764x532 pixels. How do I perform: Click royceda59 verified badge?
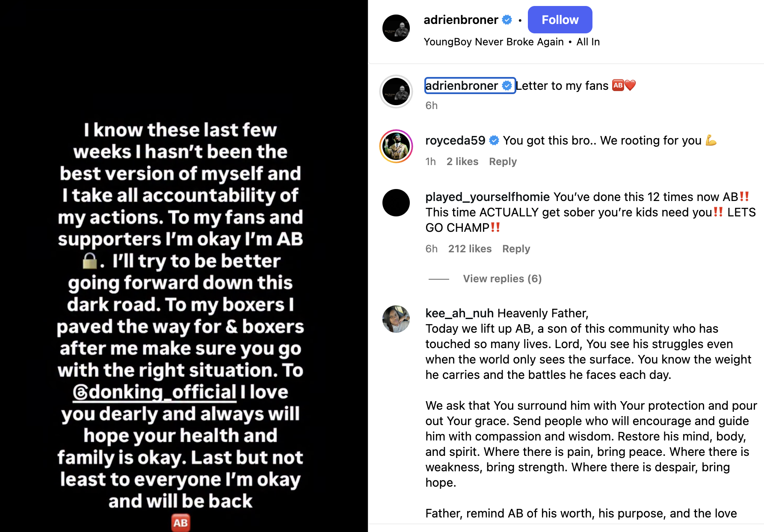[494, 140]
